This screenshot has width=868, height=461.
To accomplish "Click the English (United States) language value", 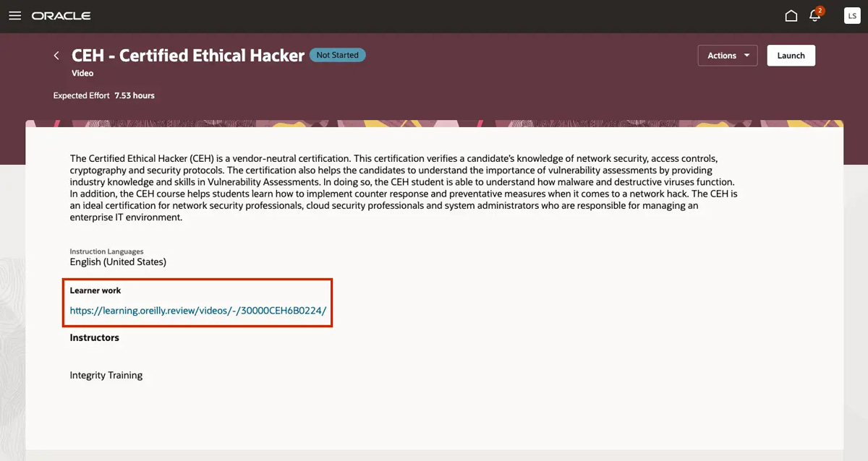I will point(118,262).
